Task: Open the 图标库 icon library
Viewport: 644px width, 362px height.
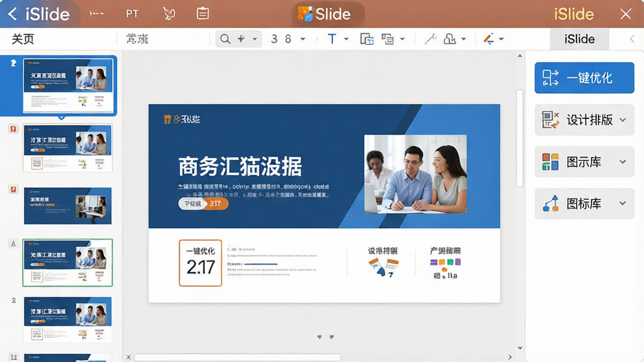Action: click(x=584, y=204)
